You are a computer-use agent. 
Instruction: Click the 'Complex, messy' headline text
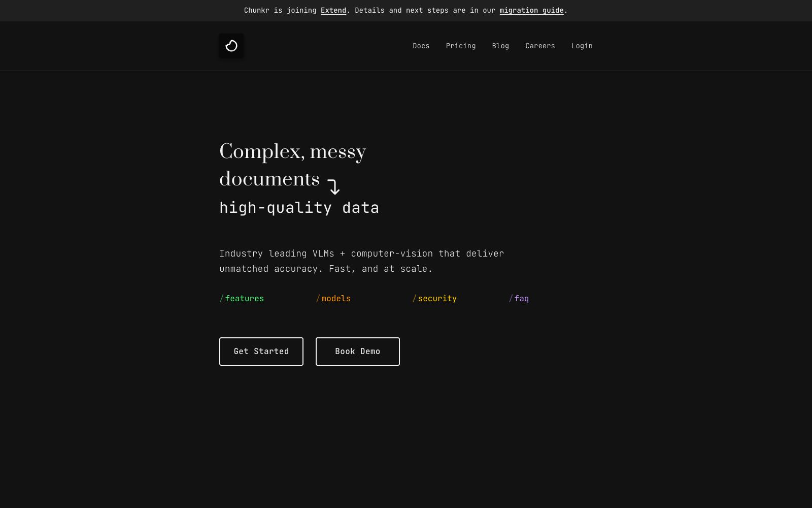pyautogui.click(x=292, y=152)
